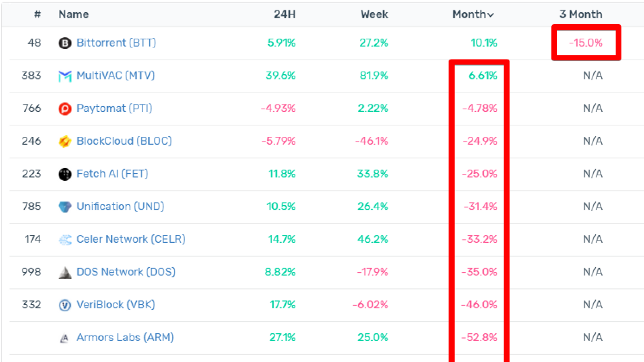Click Celer Network's 14.7% 24H value
Image resolution: width=644 pixels, height=362 pixels.
coord(282,239)
